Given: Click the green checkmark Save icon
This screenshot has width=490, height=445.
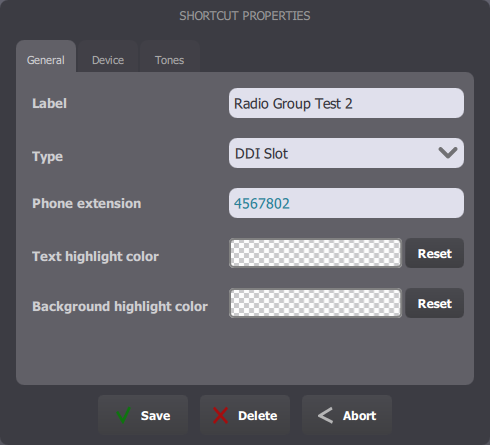Looking at the screenshot, I should pyautogui.click(x=123, y=415).
